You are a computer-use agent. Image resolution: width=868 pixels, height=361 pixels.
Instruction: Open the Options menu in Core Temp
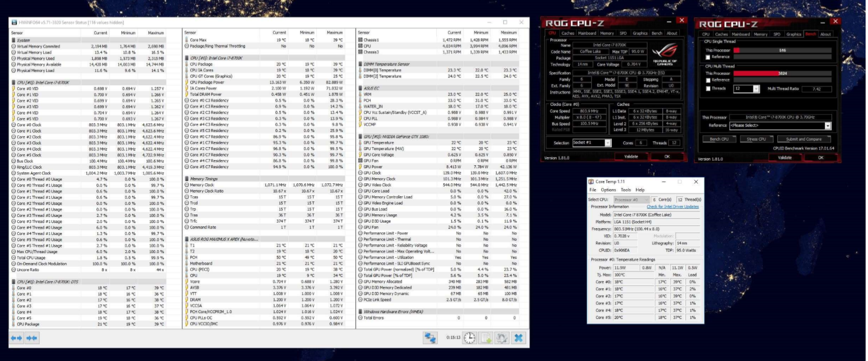pos(608,190)
